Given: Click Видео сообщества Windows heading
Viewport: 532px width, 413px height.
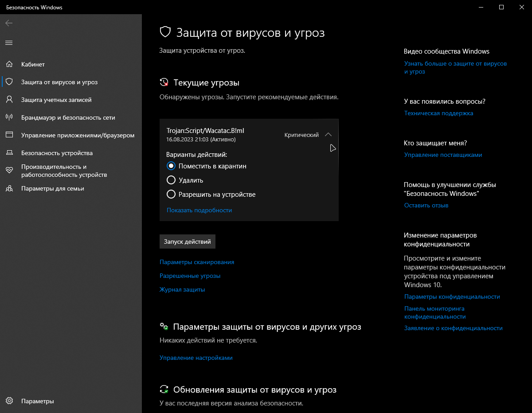Looking at the screenshot, I should pyautogui.click(x=447, y=51).
